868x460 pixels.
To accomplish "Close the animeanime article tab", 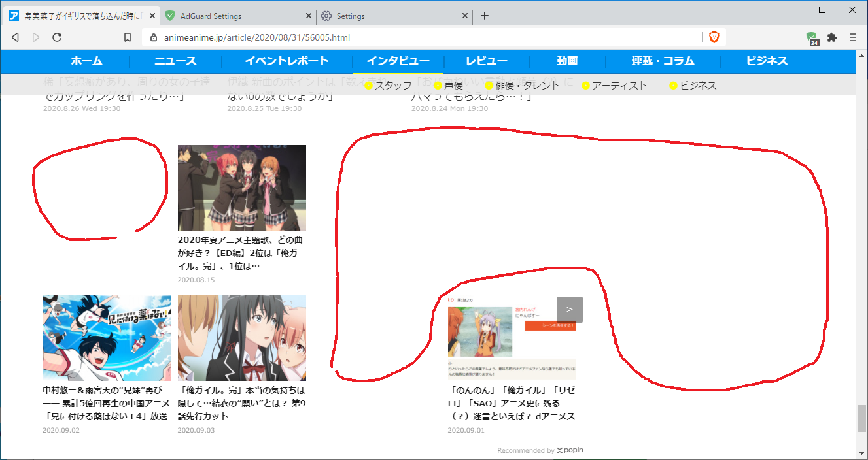I will tap(152, 16).
